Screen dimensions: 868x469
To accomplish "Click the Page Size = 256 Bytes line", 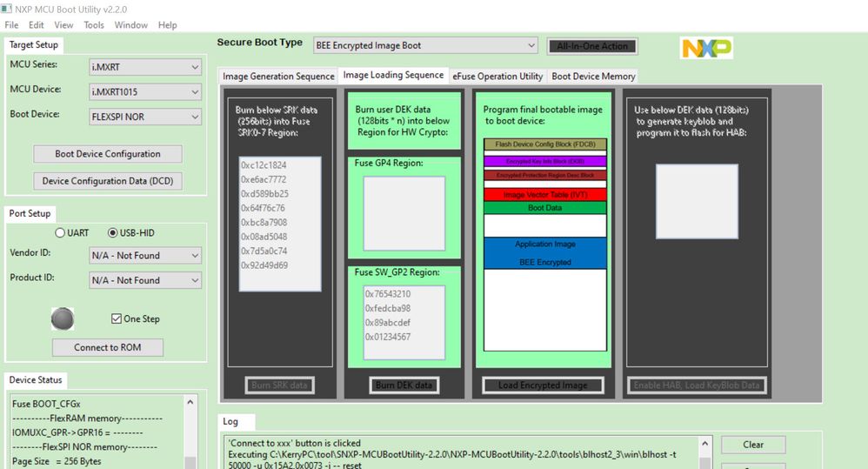I will coord(57,462).
